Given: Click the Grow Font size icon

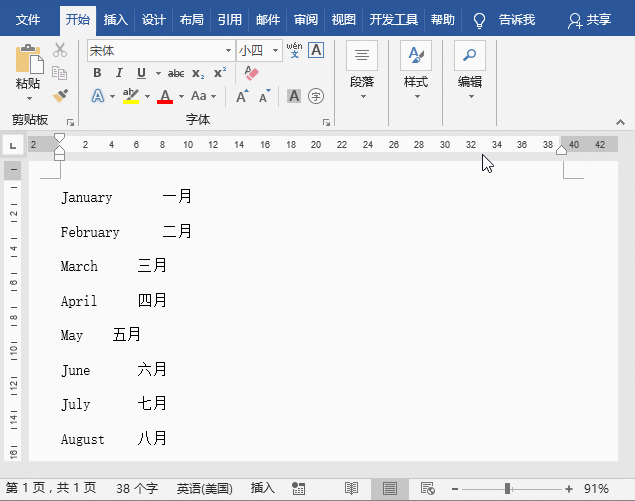Looking at the screenshot, I should (x=242, y=96).
